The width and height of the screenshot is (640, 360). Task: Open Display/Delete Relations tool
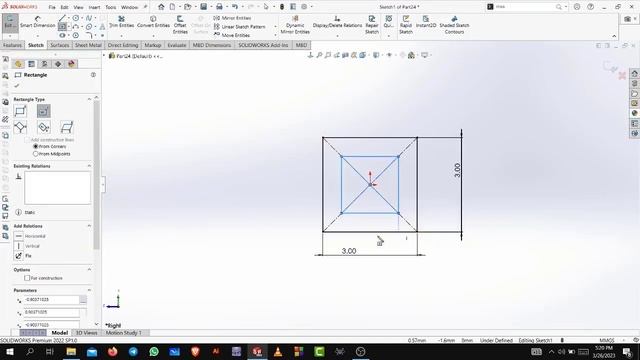click(x=337, y=22)
